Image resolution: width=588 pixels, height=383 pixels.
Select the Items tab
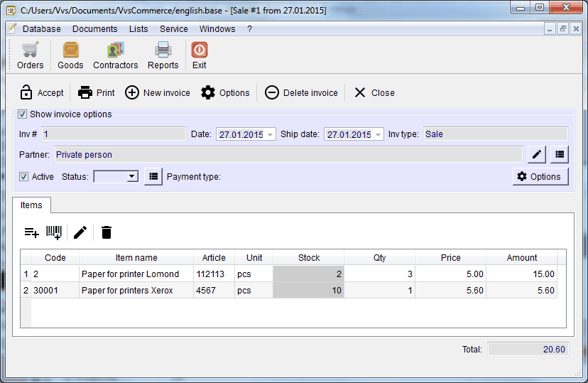click(x=31, y=205)
